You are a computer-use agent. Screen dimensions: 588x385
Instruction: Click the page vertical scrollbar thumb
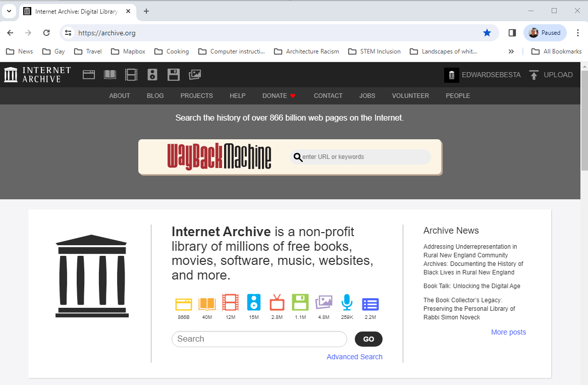[584, 120]
